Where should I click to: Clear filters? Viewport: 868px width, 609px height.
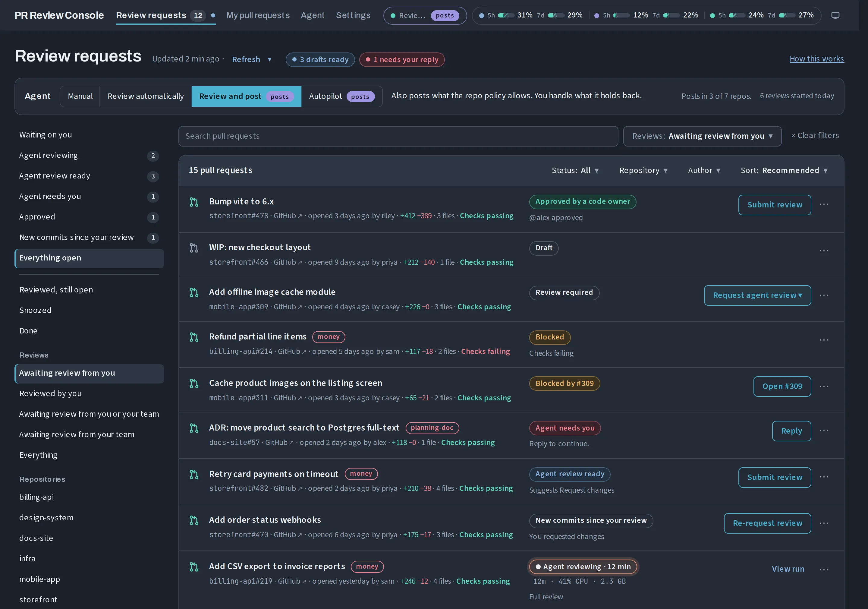(x=815, y=135)
